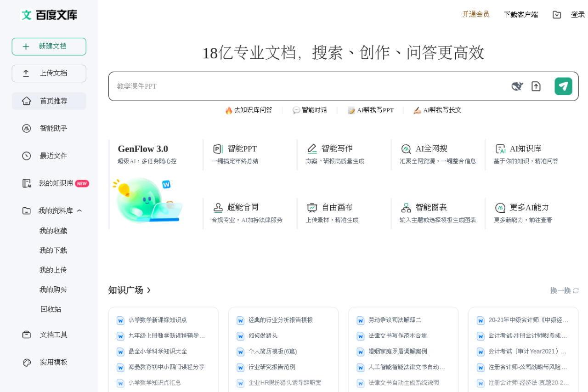Screen dimensions: 588x392
Task: Open document 如何做猎头
Action: (263, 336)
